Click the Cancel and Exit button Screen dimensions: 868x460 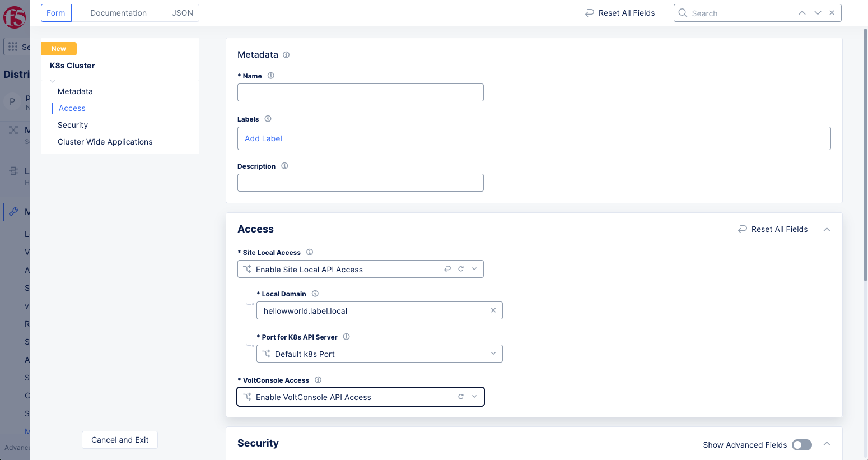pyautogui.click(x=119, y=440)
